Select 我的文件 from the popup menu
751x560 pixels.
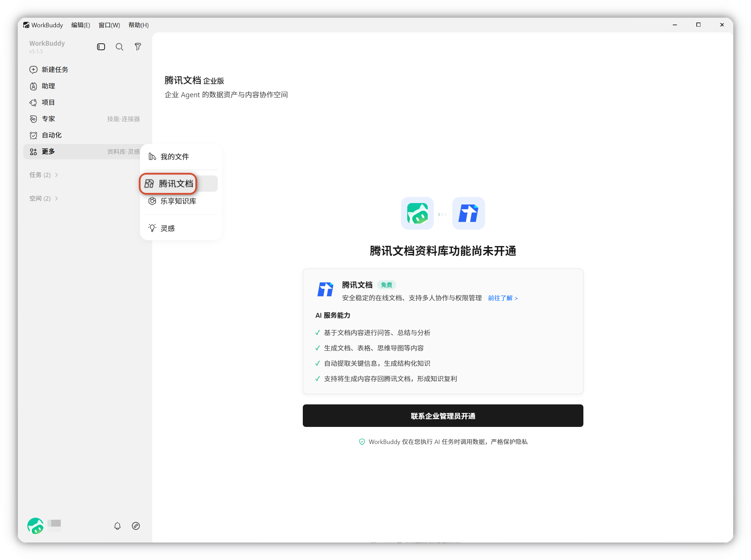pyautogui.click(x=181, y=157)
